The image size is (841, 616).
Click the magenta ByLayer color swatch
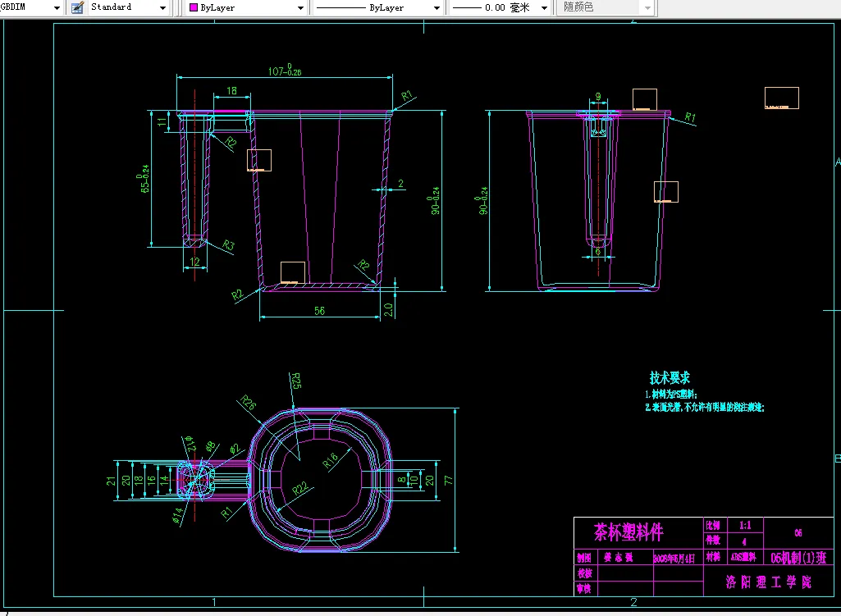[194, 7]
